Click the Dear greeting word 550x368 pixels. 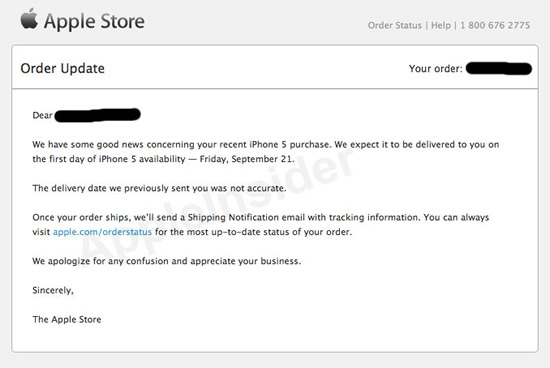pos(42,115)
